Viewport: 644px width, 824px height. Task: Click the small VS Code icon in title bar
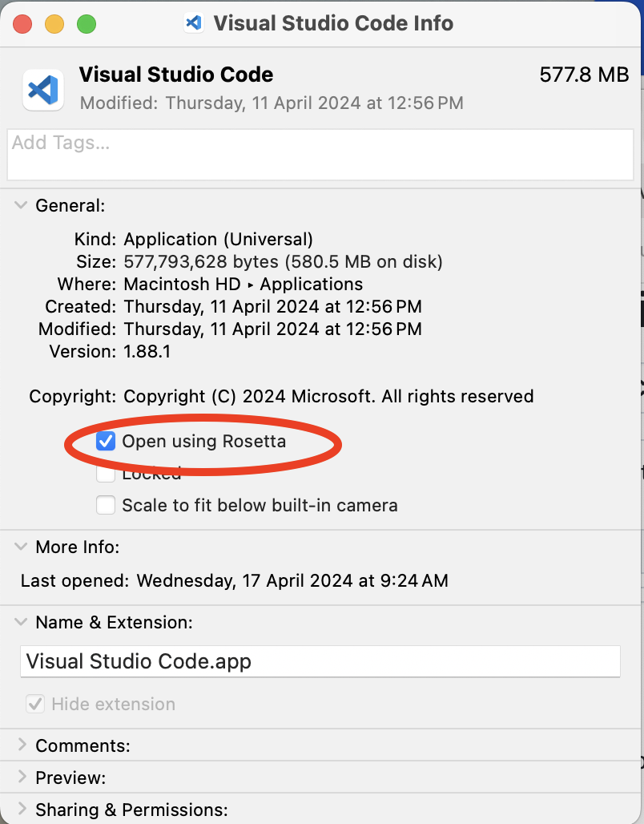[x=193, y=22]
